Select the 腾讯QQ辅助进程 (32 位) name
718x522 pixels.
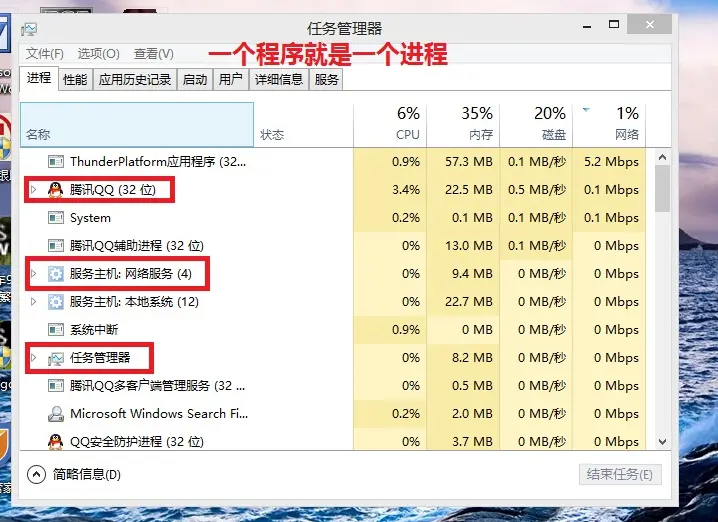(x=136, y=246)
